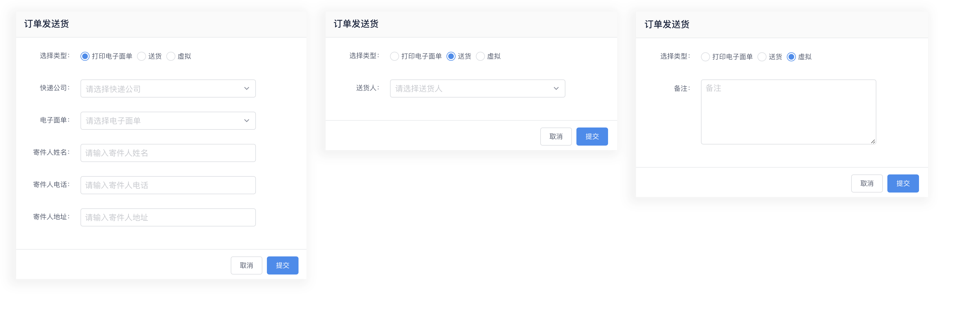The width and height of the screenshot is (980, 309).
Task: Open the 请选择送货人 dropdown
Action: (478, 88)
